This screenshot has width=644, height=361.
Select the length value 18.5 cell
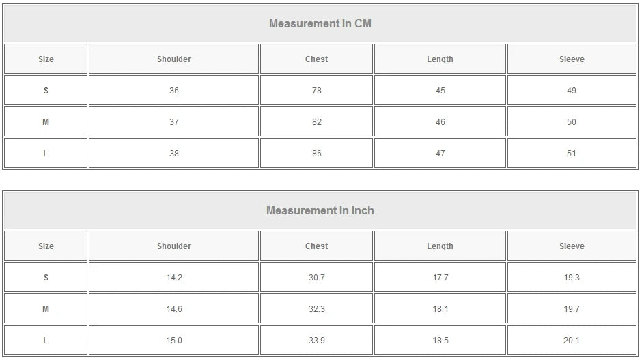point(440,341)
